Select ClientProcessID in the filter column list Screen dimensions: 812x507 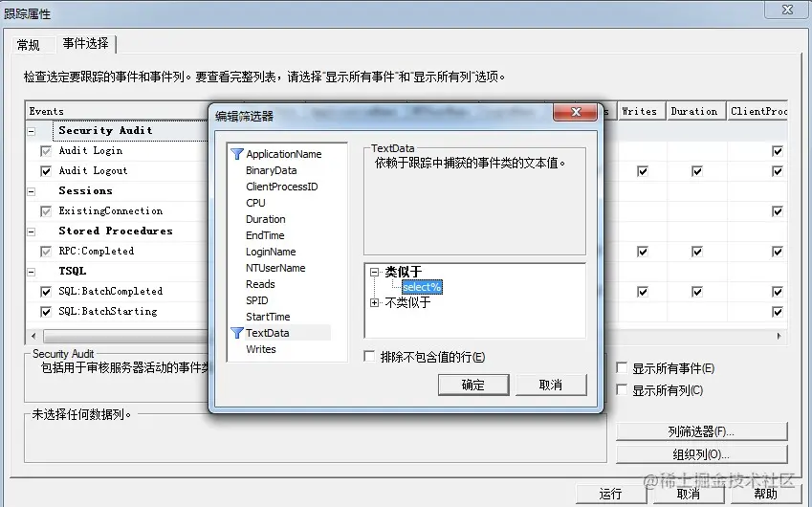282,187
